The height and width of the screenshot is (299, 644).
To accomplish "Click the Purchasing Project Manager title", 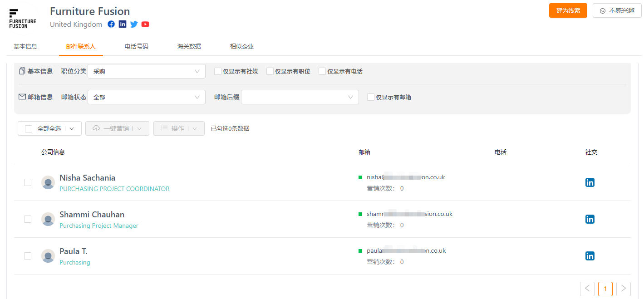I will (99, 225).
